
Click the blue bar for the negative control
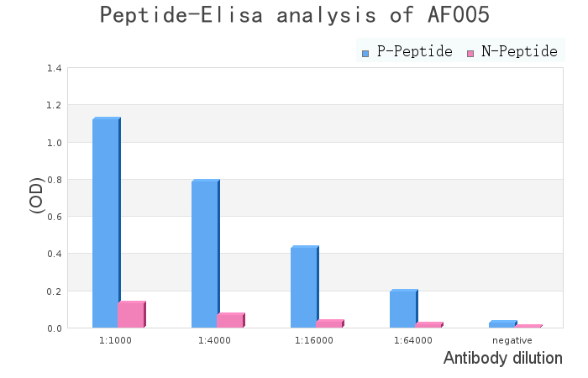(x=502, y=324)
